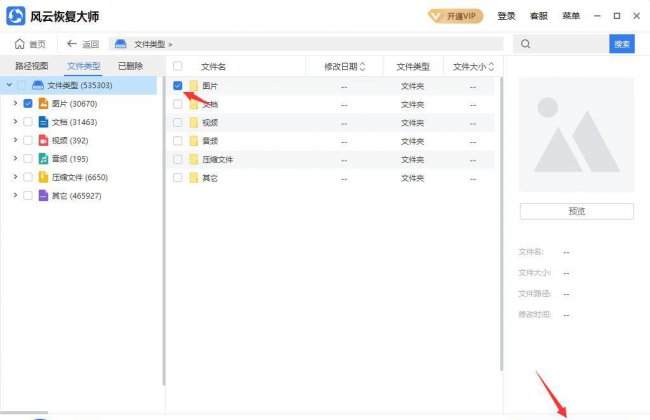Switch to the 路径视图 tab
Viewport: 650px width, 420px height.
(32, 66)
